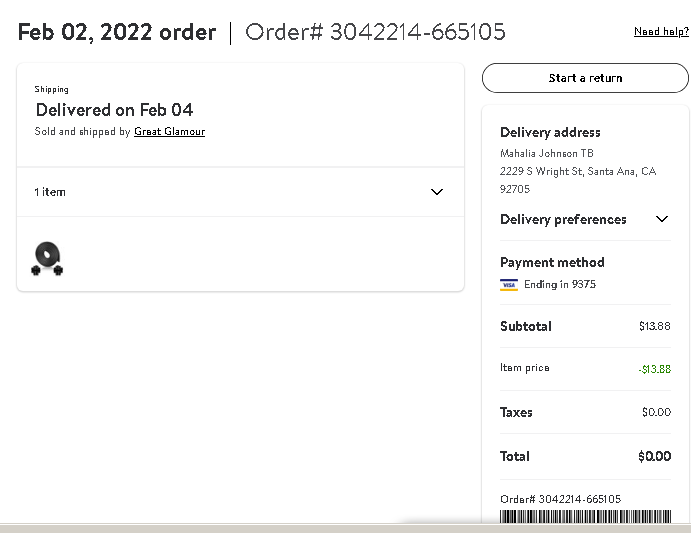The width and height of the screenshot is (691, 533).
Task: Click the Taxes $0.00 amount
Action: pyautogui.click(x=656, y=412)
